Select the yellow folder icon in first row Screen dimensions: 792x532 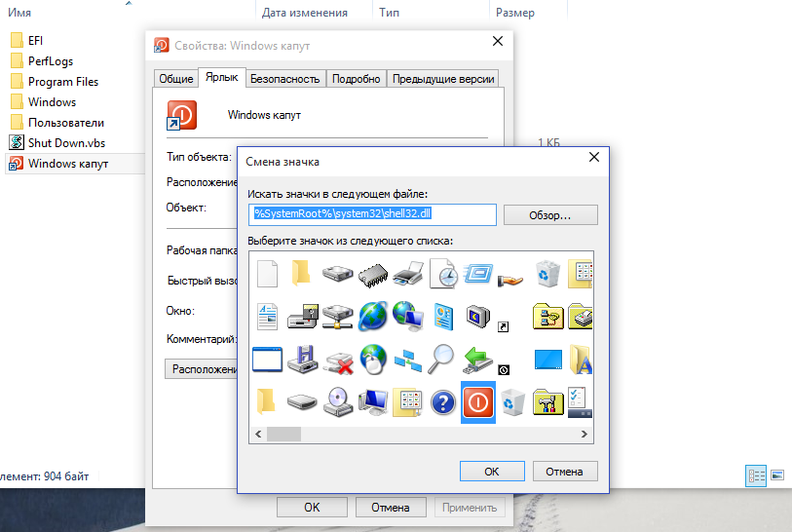(301, 273)
